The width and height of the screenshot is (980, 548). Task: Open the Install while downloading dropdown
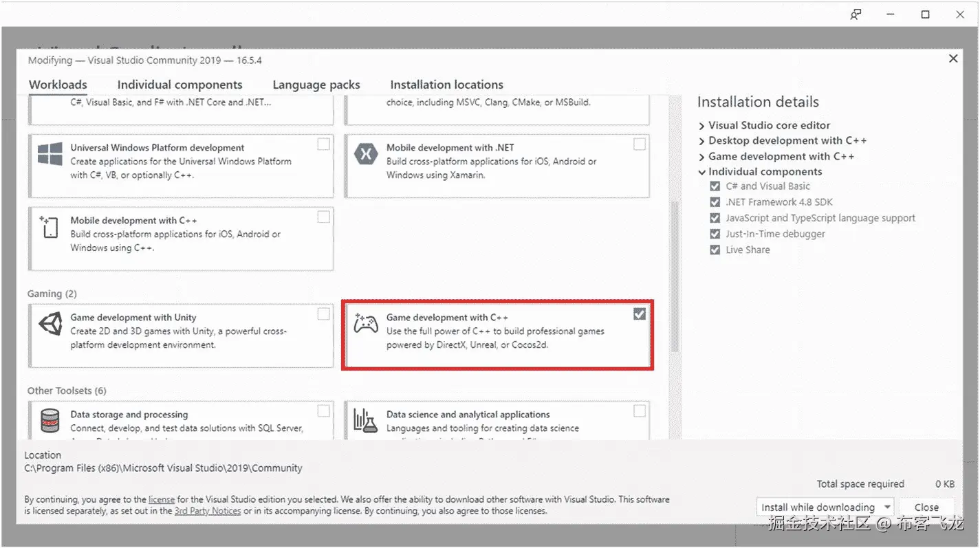(x=825, y=507)
